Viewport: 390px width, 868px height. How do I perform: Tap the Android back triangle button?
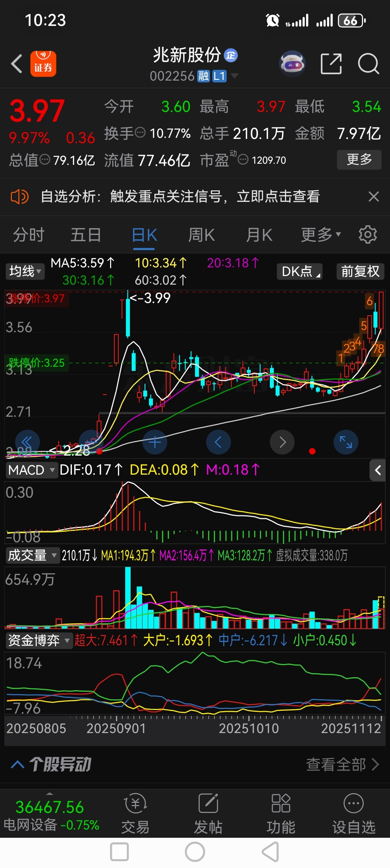(x=271, y=852)
